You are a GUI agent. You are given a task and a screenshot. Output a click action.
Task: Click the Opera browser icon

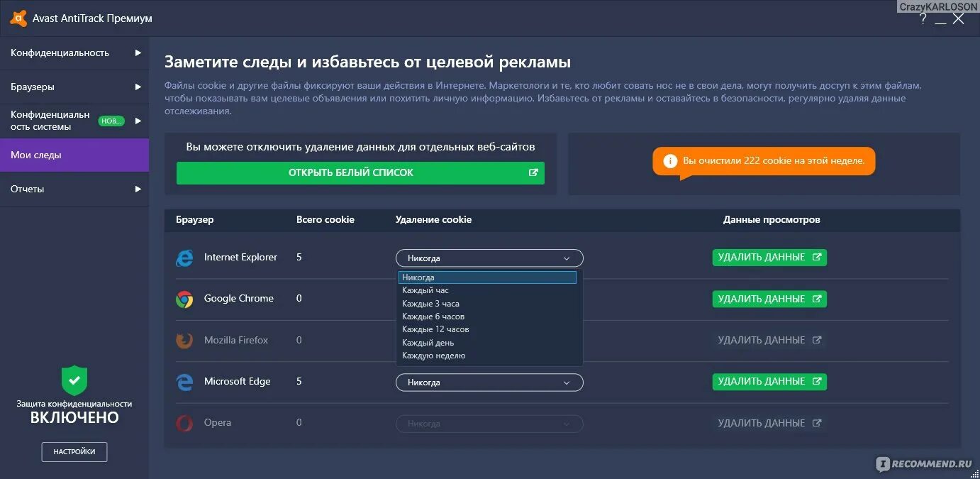[x=184, y=423]
